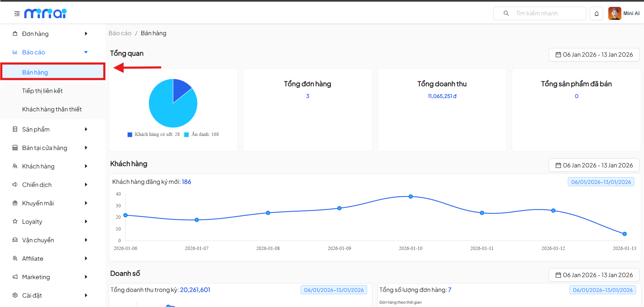Open Khách hàng thân thiết report
This screenshot has width=644, height=307.
(x=52, y=109)
